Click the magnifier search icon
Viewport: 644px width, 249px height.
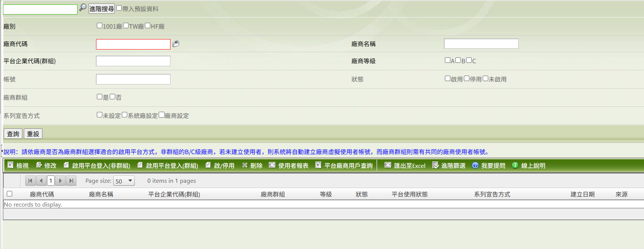point(83,7)
